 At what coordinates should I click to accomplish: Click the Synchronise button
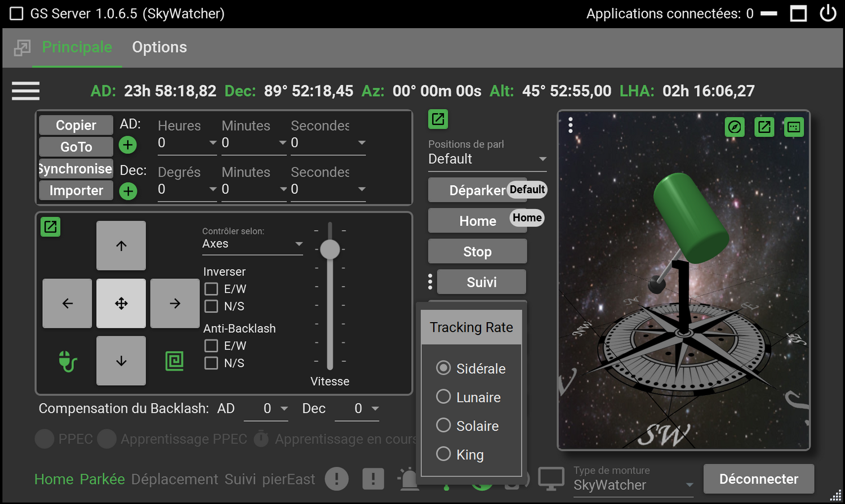(x=76, y=169)
